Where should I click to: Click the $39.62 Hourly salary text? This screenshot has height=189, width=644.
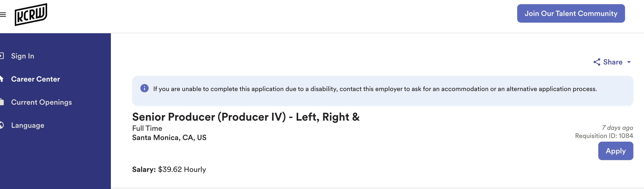click(x=182, y=170)
